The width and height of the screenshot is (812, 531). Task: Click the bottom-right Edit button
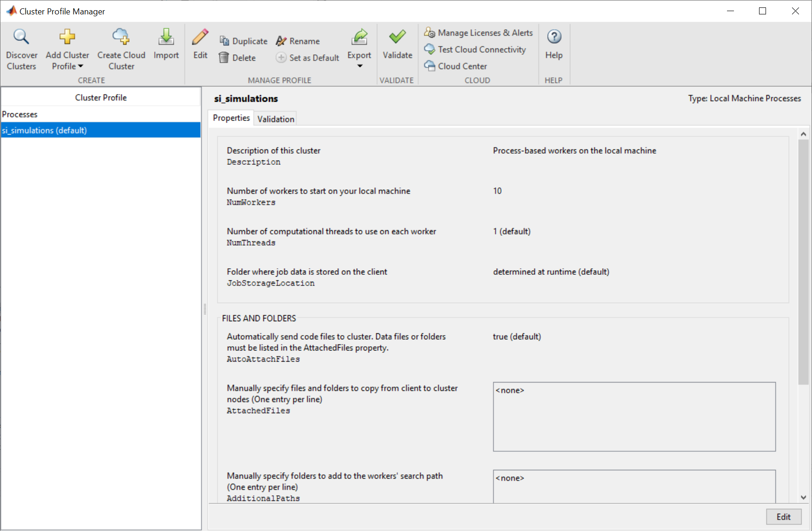783,517
